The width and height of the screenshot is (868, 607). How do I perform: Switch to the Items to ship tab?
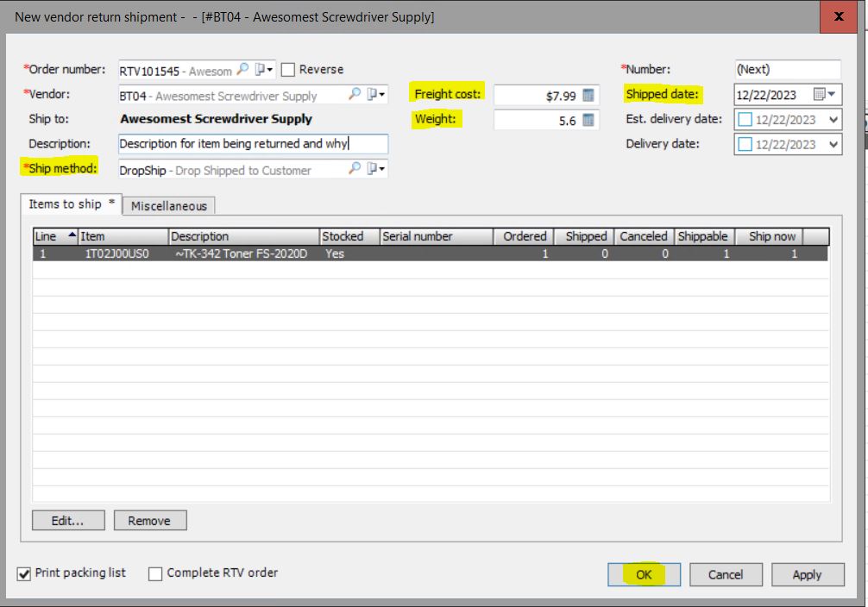coord(71,204)
